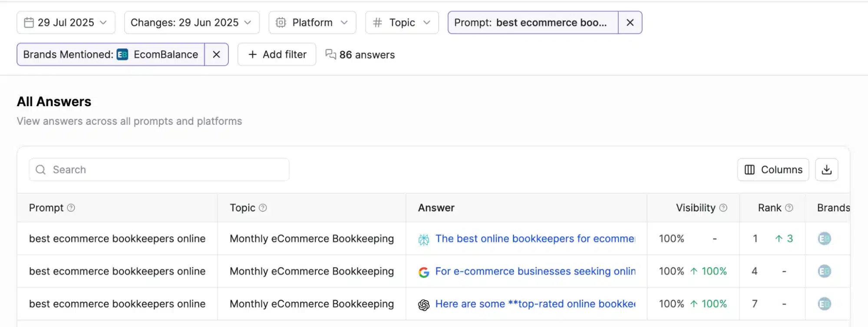Click the Google platform icon in second row
868x327 pixels.
click(x=424, y=272)
